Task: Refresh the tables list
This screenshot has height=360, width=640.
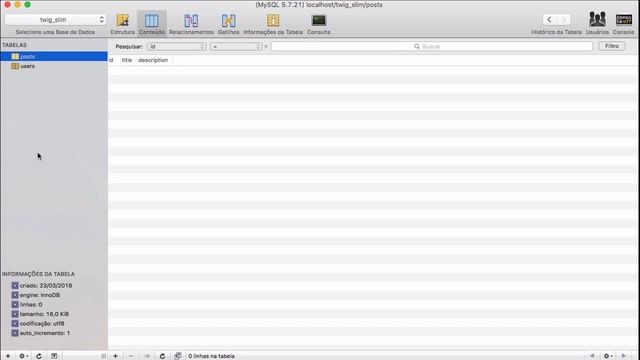Action: (x=39, y=356)
